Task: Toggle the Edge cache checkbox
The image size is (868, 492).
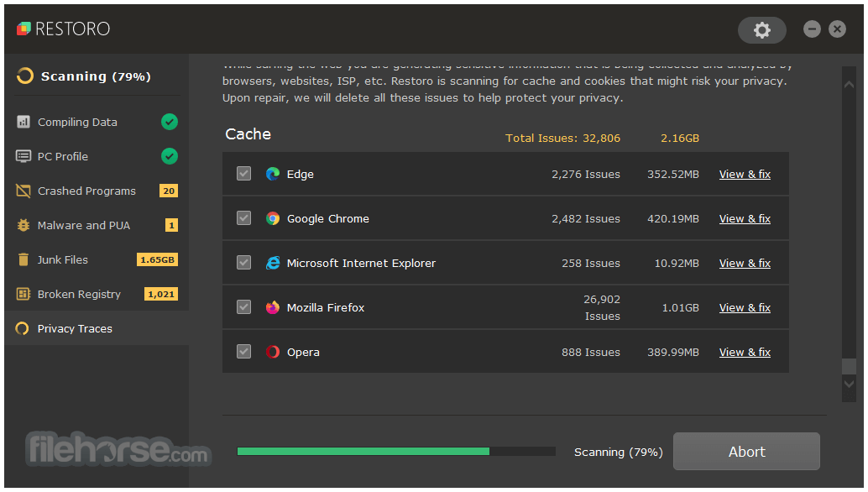Action: click(x=243, y=174)
